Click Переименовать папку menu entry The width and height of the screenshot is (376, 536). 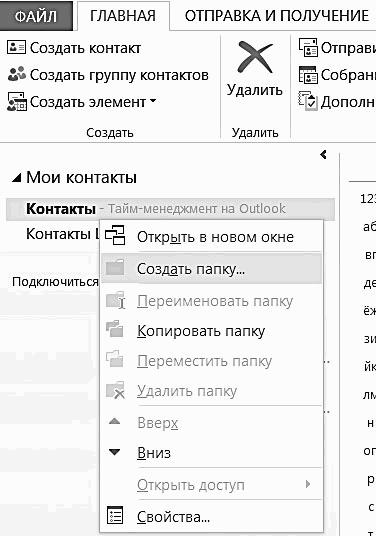click(212, 301)
